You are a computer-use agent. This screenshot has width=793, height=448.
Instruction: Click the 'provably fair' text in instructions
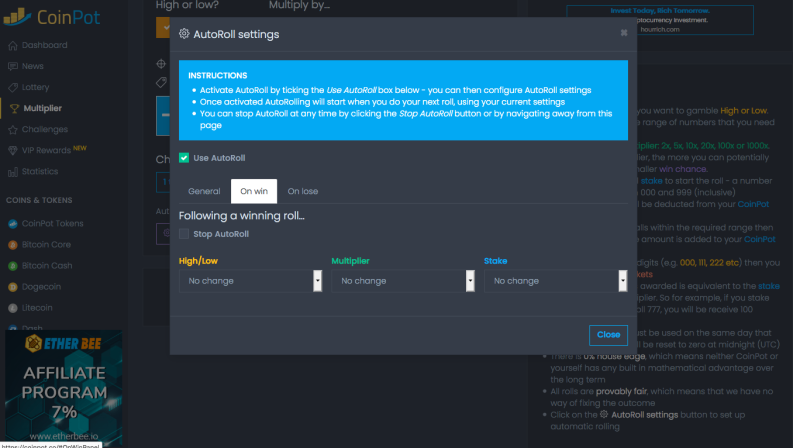click(x=621, y=391)
